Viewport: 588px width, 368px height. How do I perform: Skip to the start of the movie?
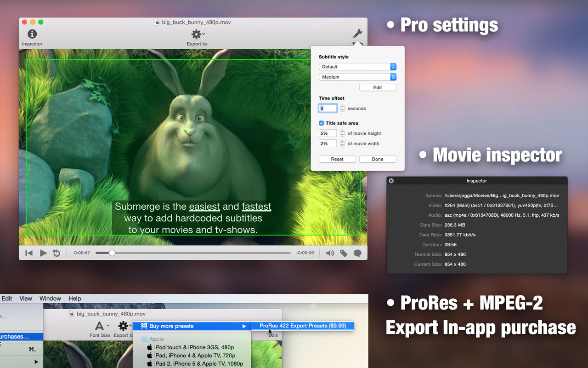pos(29,253)
